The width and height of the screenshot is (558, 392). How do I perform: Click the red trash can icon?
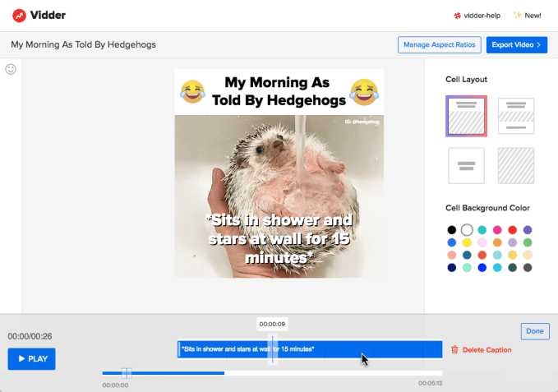[454, 350]
